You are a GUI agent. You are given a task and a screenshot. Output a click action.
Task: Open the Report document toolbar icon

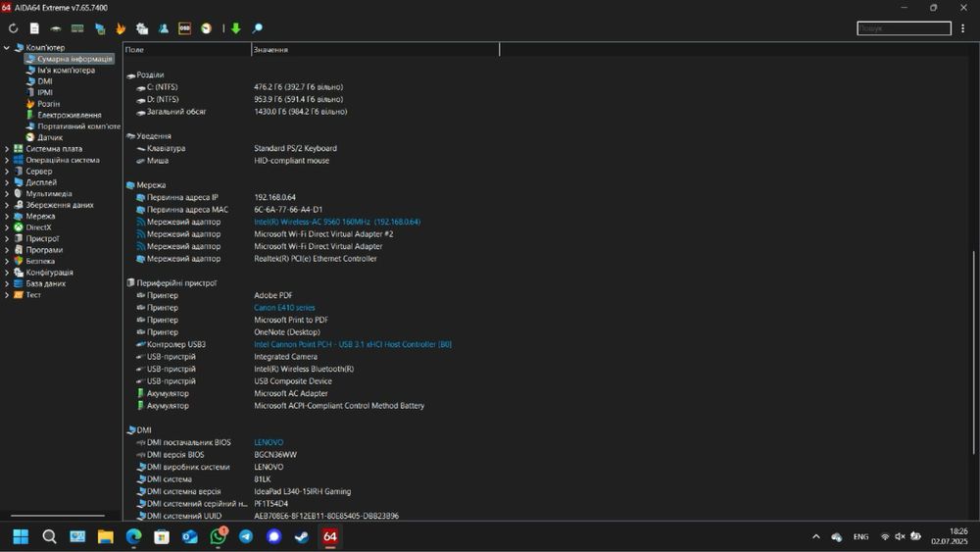point(34,28)
